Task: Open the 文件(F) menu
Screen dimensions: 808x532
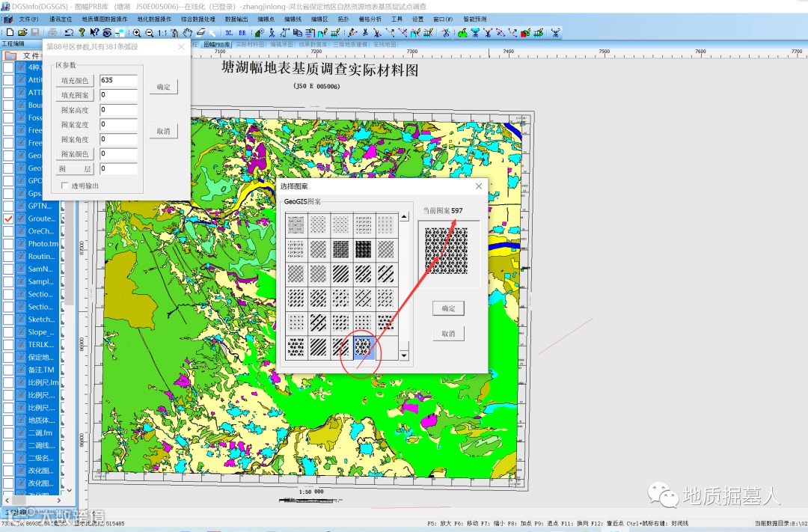Action: (29, 19)
